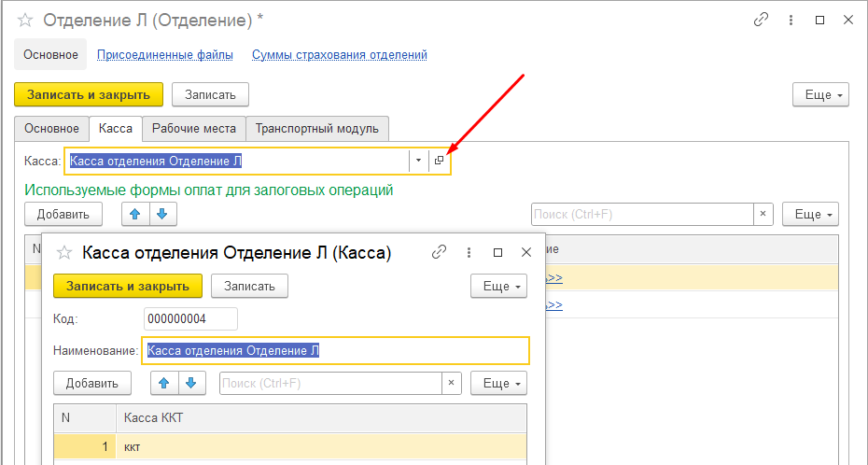This screenshot has width=868, height=465.
Task: Click the Наименование input field
Action: point(336,350)
